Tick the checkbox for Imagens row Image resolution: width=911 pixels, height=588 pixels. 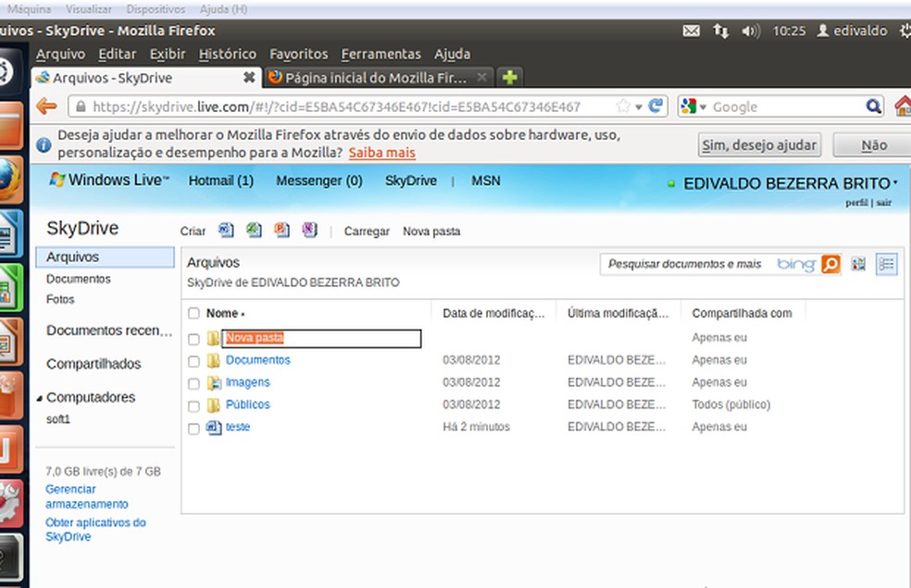point(193,383)
